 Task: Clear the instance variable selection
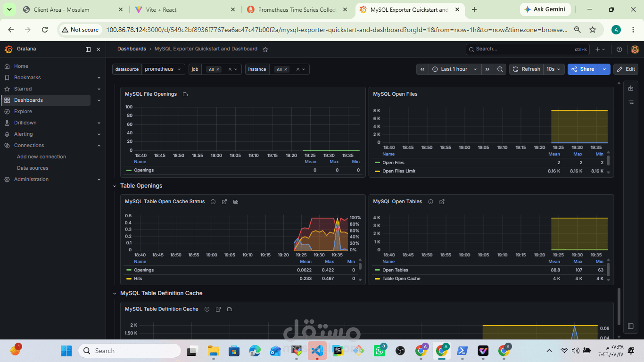[298, 69]
